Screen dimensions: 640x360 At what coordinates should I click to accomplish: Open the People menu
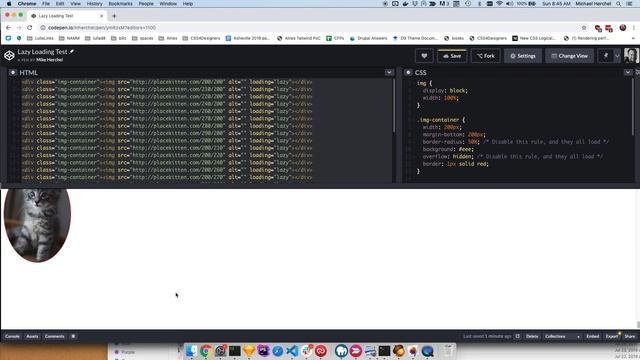click(x=146, y=4)
